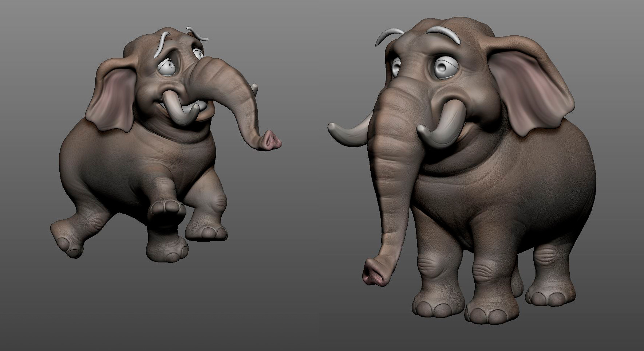Viewport: 644px width, 351px height.
Task: Click the left elephant's large pink ear
Action: point(110,96)
